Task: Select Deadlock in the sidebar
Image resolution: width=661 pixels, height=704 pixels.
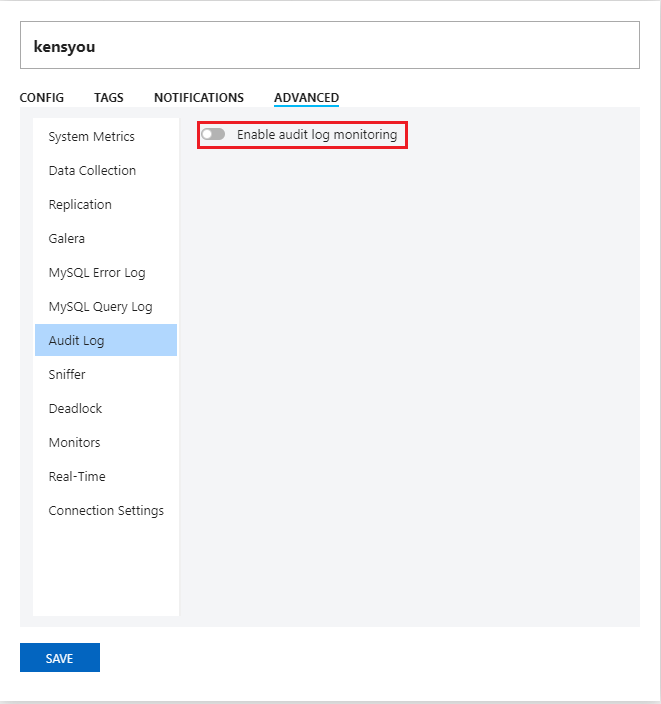Action: pos(106,409)
